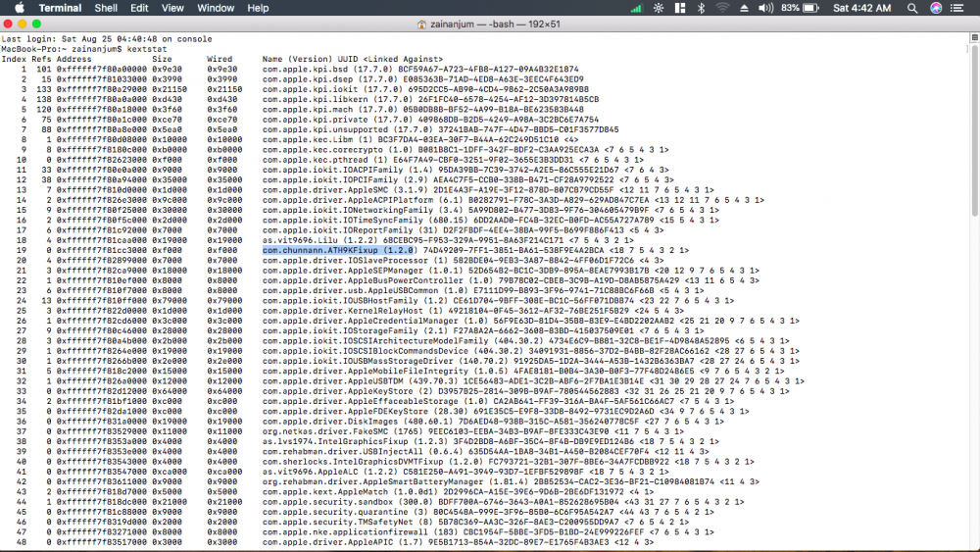Click com.apple.security.quarantine (3) entry
The width and height of the screenshot is (980, 552).
488,512
